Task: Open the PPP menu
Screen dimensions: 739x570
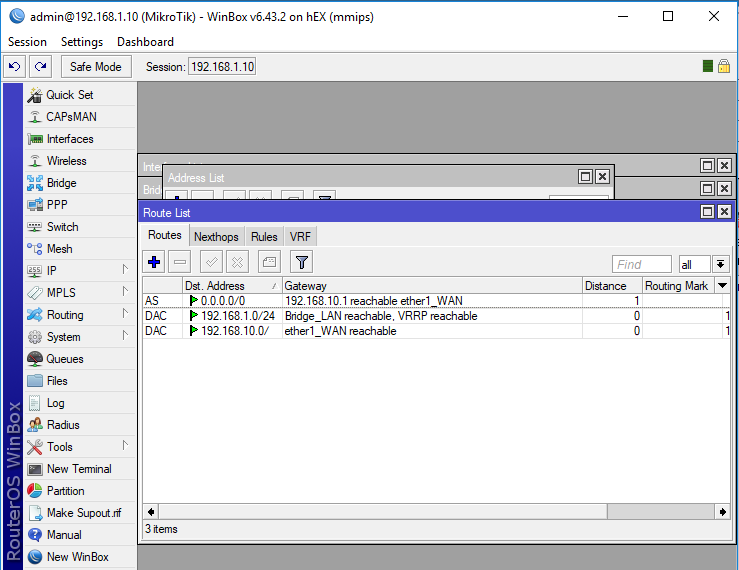Action: 79,205
